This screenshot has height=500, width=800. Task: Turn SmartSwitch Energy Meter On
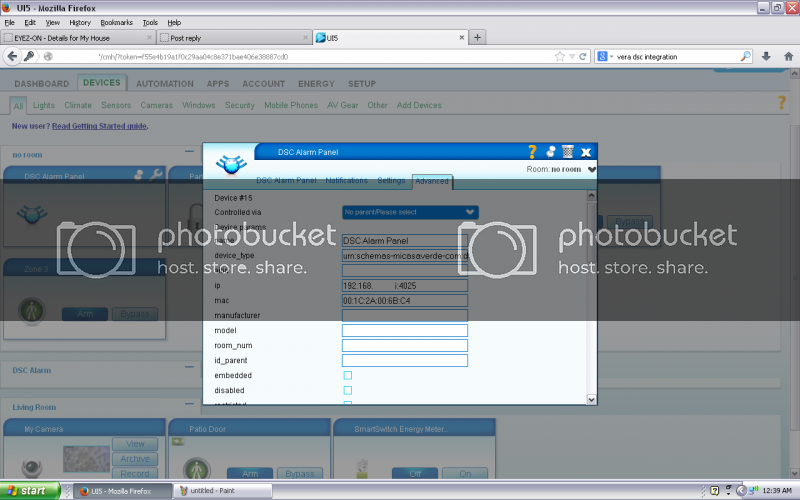[465, 473]
